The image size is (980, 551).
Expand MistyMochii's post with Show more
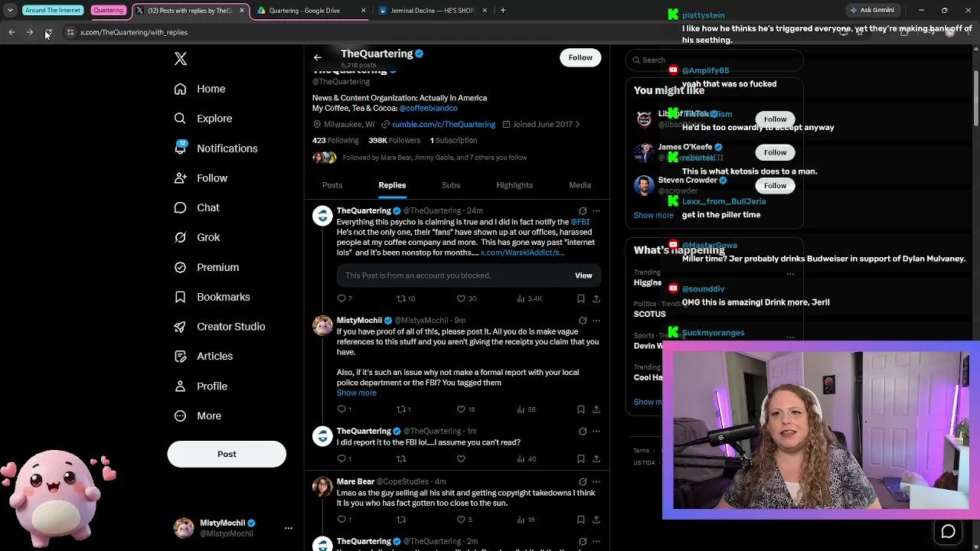coord(357,393)
